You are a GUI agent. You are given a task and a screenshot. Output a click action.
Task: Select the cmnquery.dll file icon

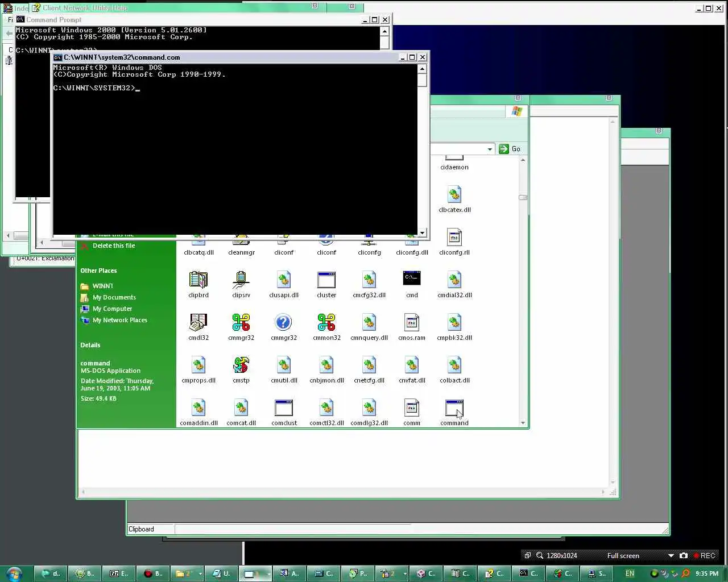pos(369,322)
